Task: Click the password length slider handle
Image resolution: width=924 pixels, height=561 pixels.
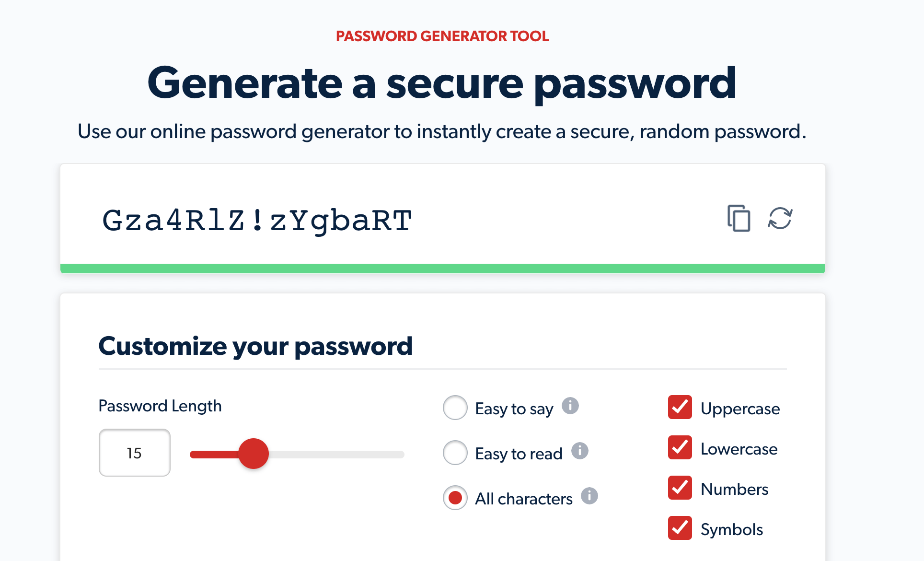Action: pos(254,454)
